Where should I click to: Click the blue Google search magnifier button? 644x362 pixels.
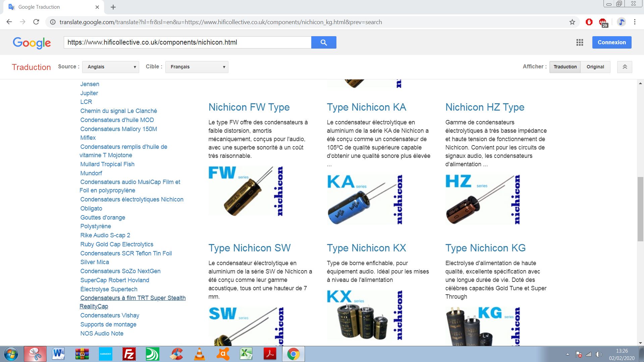pyautogui.click(x=323, y=42)
